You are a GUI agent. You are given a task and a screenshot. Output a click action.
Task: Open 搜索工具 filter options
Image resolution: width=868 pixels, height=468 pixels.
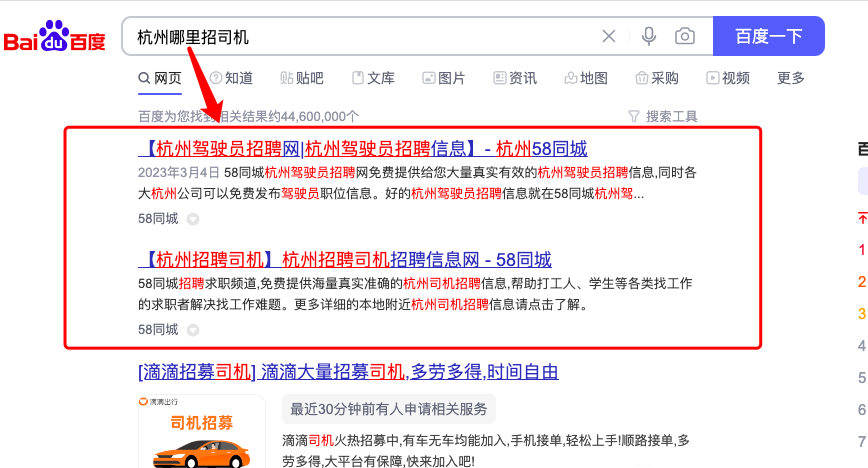663,116
